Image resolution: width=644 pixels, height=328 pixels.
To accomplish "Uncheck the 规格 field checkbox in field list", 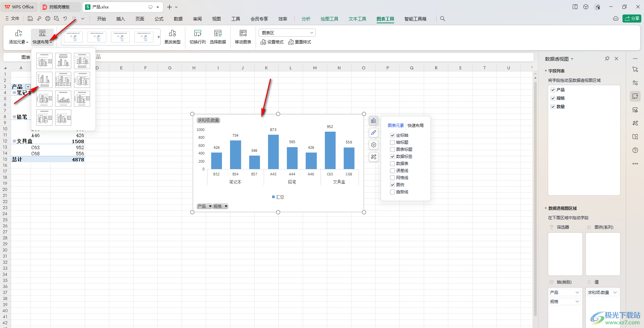I will [x=553, y=98].
